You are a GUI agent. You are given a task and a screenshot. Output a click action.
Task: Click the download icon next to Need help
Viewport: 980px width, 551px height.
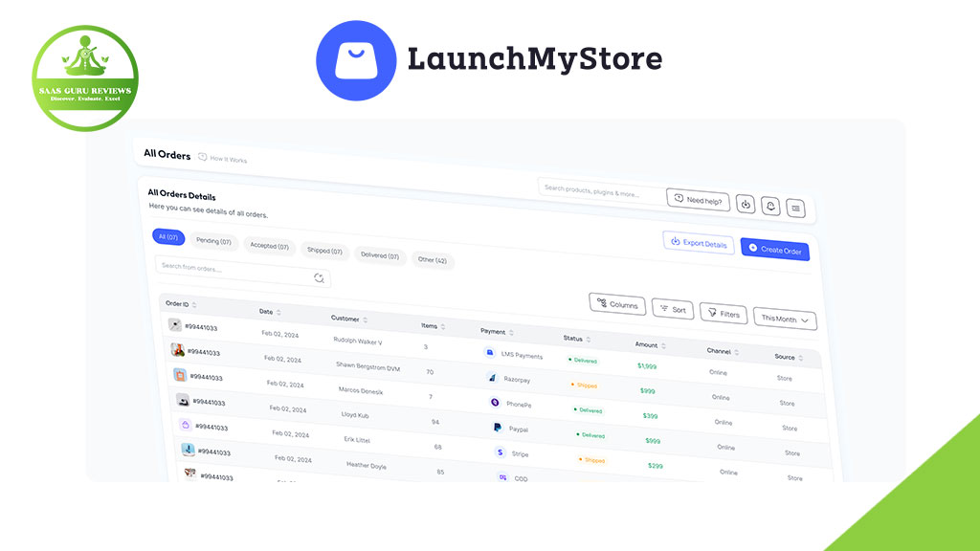point(745,205)
